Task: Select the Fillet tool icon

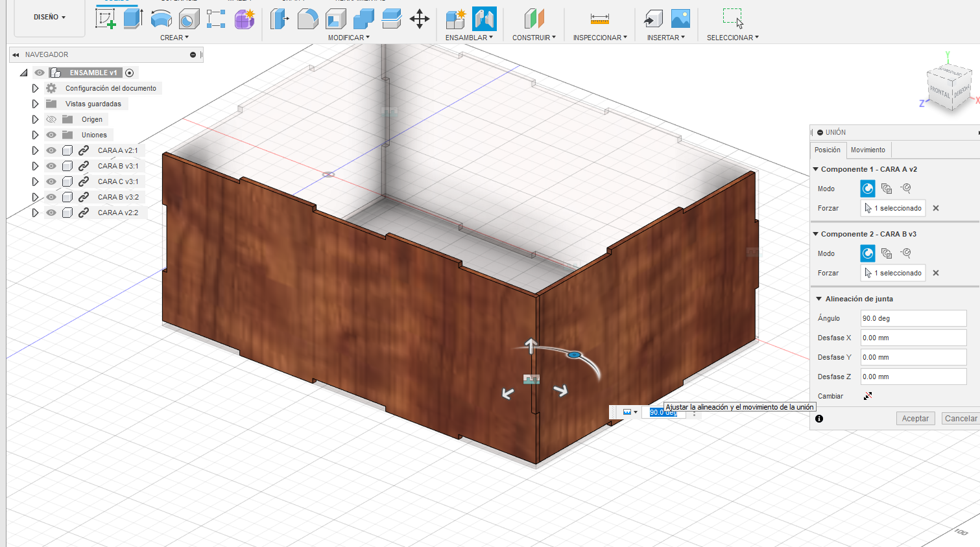Action: pyautogui.click(x=307, y=19)
